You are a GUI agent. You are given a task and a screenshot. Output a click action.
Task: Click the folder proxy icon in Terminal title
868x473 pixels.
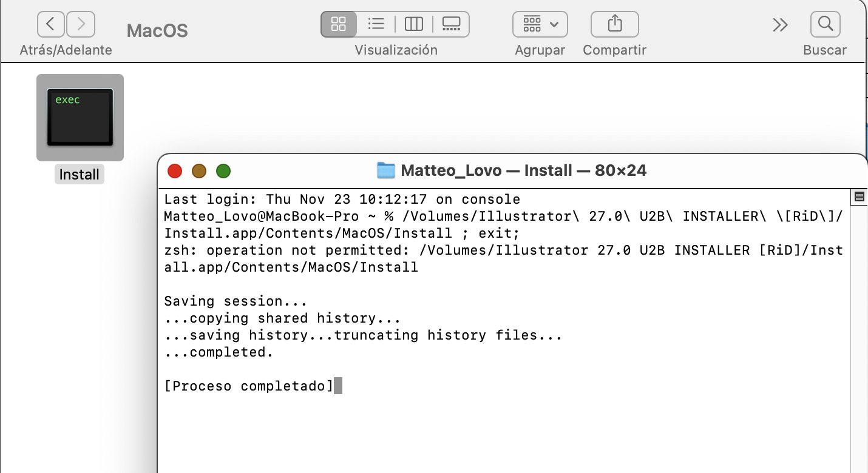tap(386, 170)
